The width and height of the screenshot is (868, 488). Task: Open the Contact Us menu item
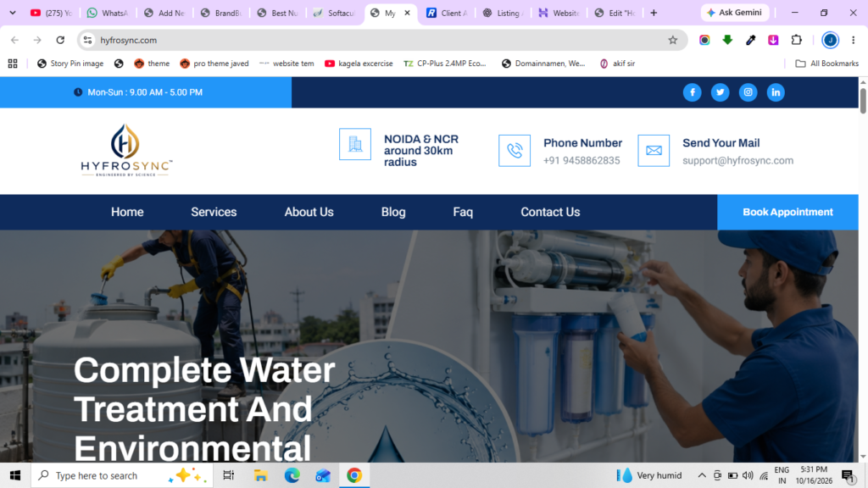click(x=550, y=212)
